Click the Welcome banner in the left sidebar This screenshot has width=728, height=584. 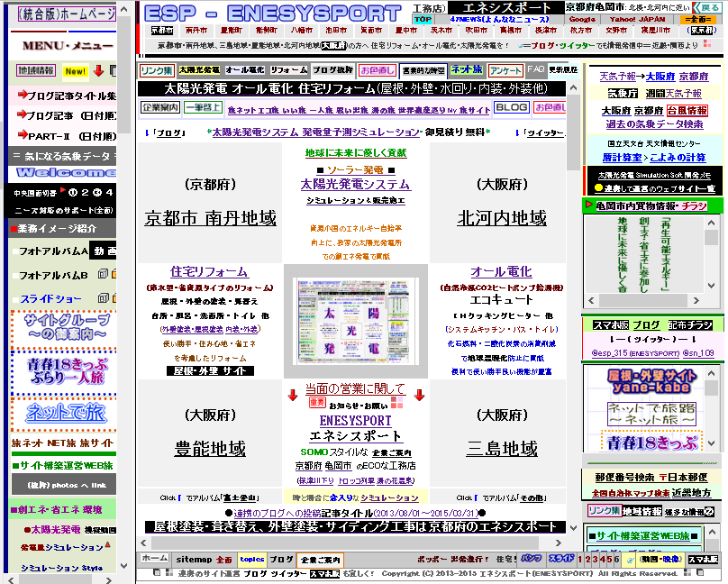[61, 172]
